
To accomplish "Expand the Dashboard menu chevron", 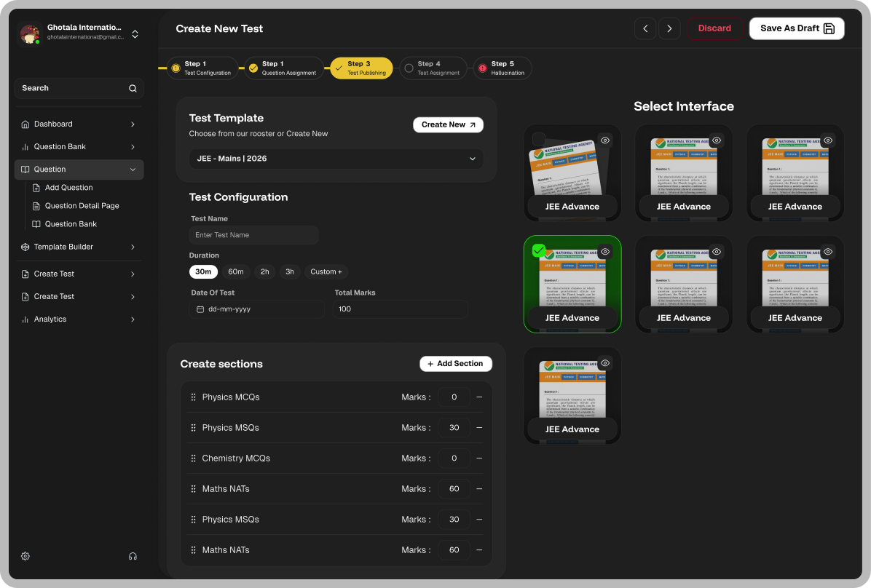I will coord(133,124).
